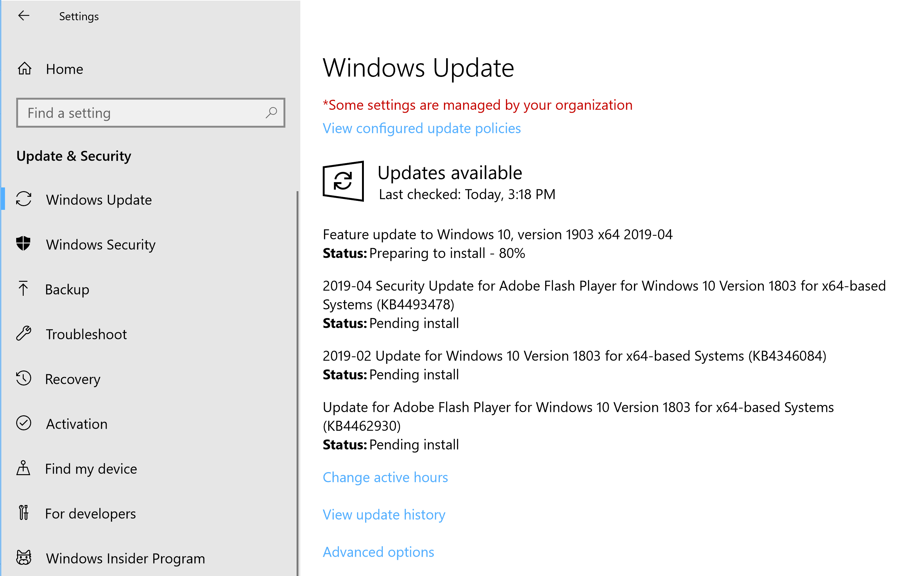The height and width of the screenshot is (576, 924).
Task: Click the Windows Security shield icon
Action: click(23, 244)
